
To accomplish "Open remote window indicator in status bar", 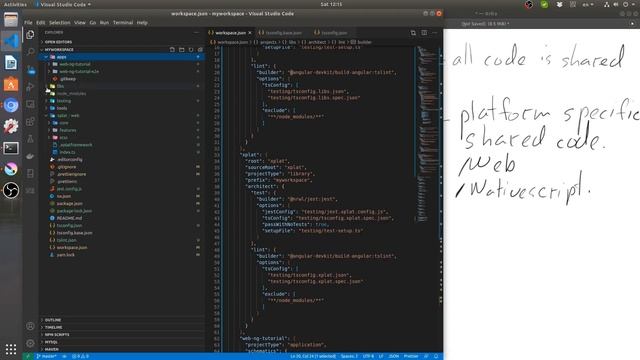I will coord(28,356).
